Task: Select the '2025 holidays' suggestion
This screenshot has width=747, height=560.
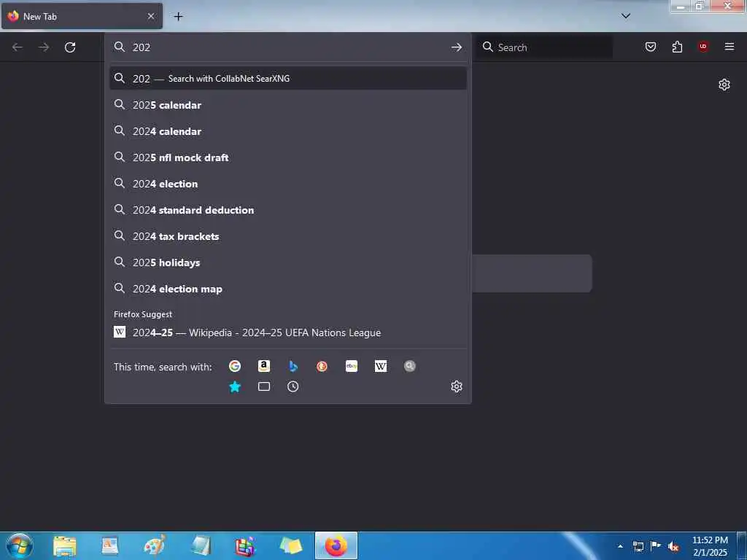Action: (x=287, y=262)
